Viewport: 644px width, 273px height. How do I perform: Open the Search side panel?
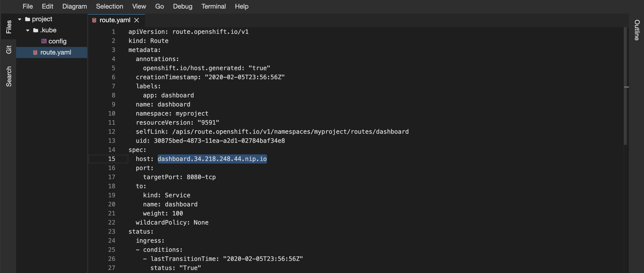click(9, 76)
